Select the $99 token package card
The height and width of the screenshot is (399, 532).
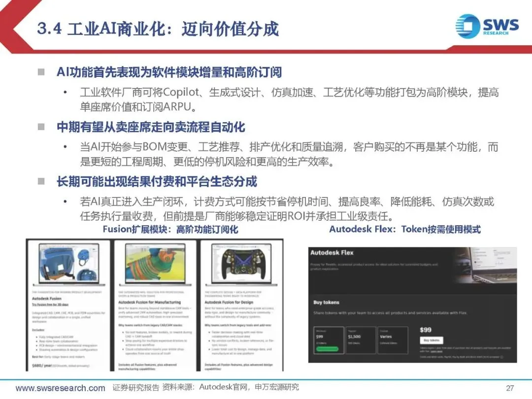[x=329, y=340]
